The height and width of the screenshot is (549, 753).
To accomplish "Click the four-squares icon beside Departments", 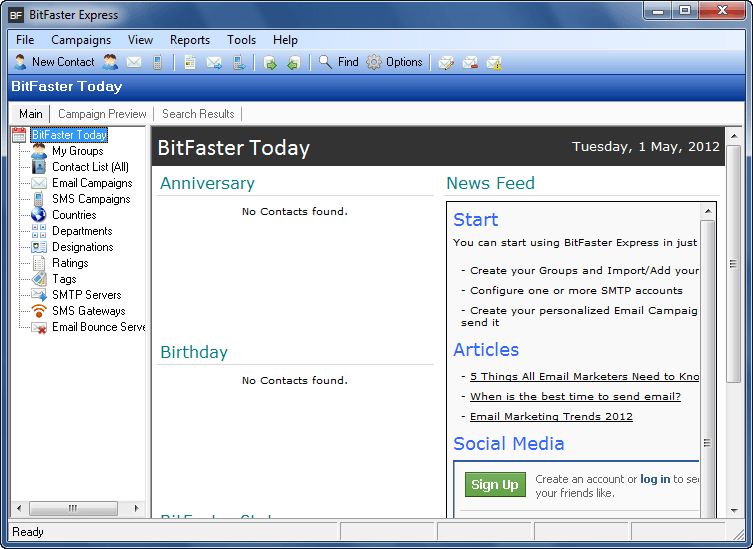I will (39, 231).
